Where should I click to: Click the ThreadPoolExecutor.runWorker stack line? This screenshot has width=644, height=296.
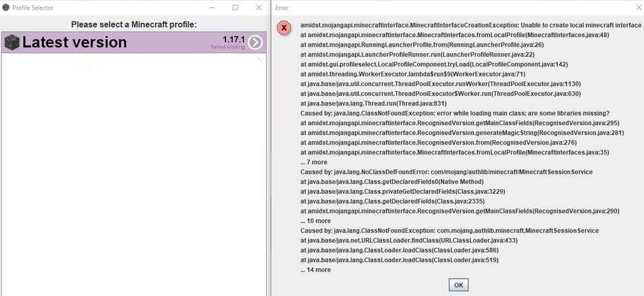click(441, 84)
